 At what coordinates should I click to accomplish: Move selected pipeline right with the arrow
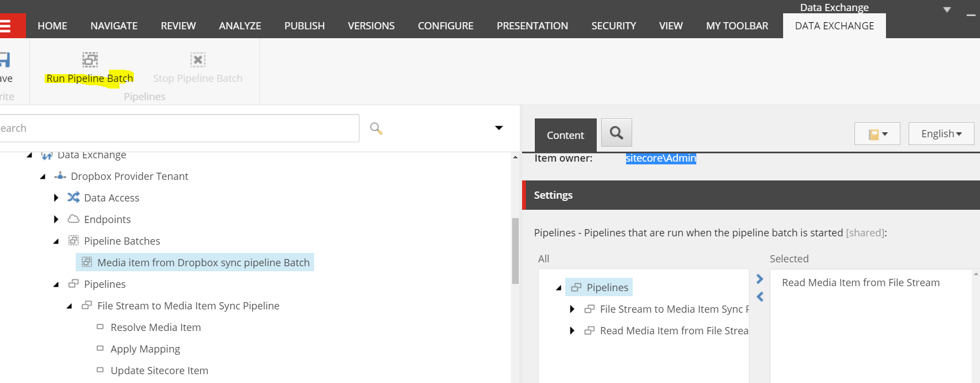[x=760, y=279]
